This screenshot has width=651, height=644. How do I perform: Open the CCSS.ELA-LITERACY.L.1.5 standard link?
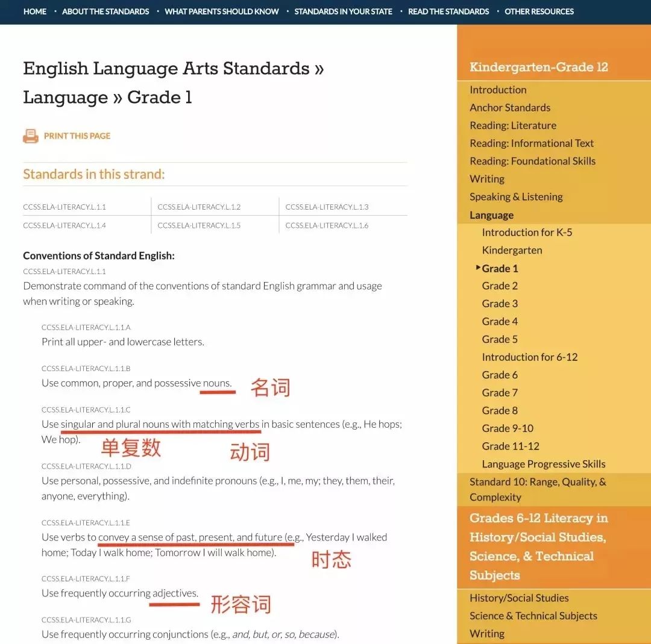(x=199, y=225)
